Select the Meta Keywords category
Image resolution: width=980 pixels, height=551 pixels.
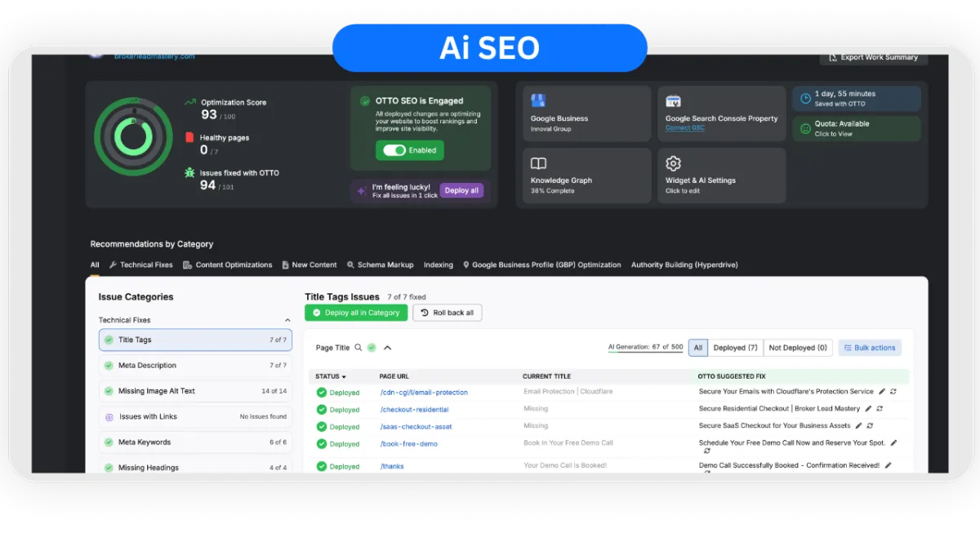(195, 442)
